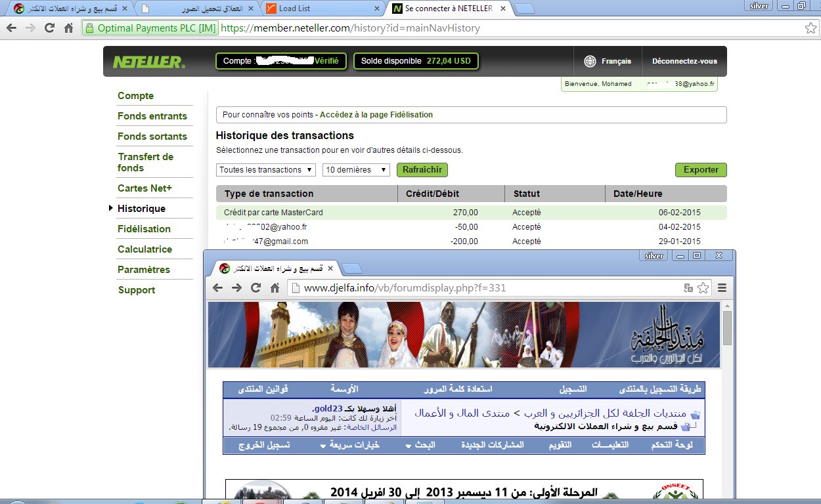Click the forum header banner image
821x504 pixels.
coord(464,335)
